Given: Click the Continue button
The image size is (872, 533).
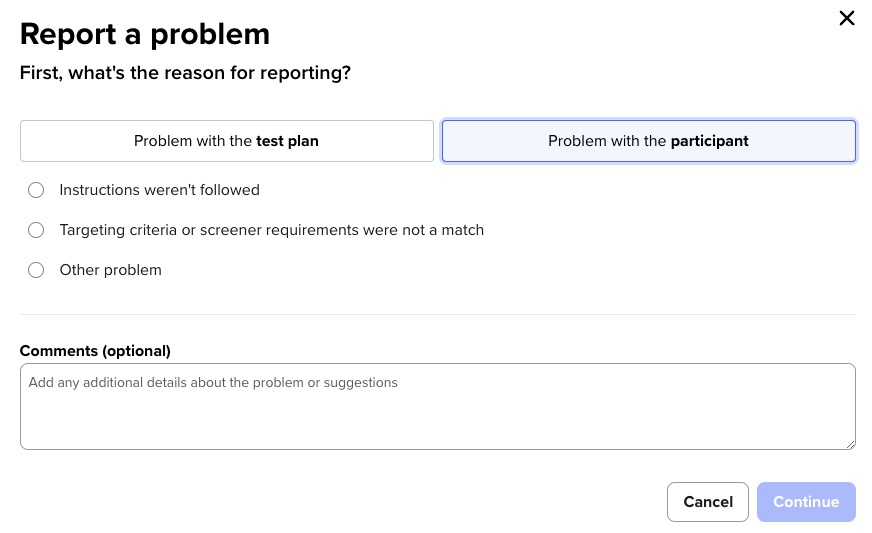Looking at the screenshot, I should (x=806, y=502).
